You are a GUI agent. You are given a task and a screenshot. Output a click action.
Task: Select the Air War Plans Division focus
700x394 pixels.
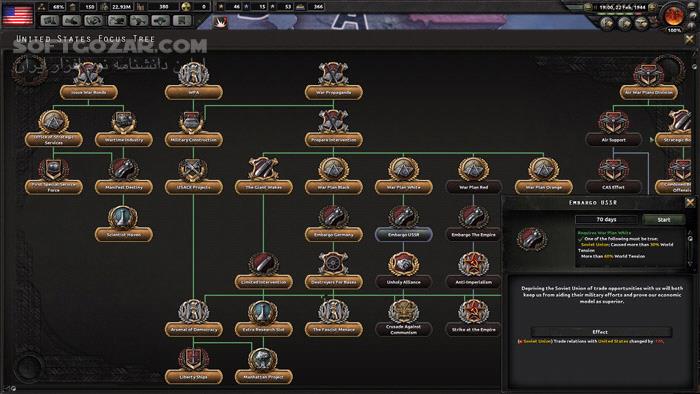coord(648,92)
